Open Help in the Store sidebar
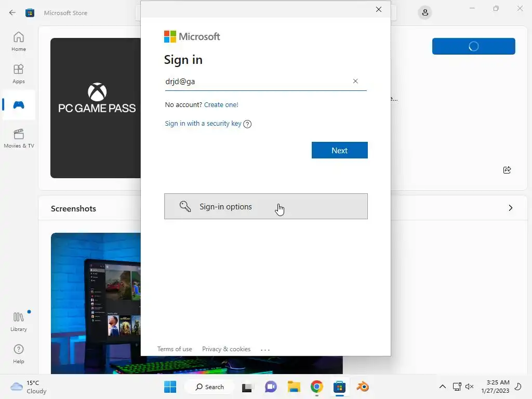 (19, 354)
